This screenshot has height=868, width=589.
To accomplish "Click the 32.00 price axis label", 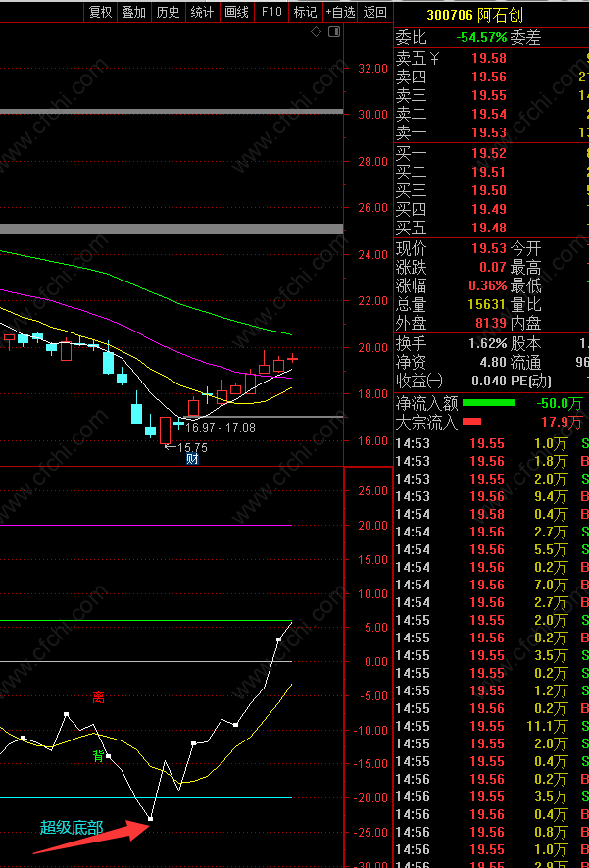I will (x=372, y=69).
